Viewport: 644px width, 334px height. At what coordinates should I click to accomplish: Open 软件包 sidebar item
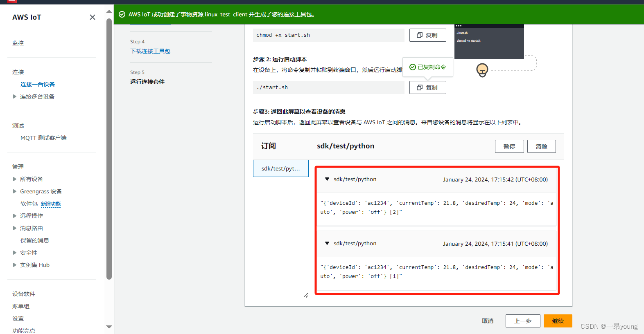point(29,204)
